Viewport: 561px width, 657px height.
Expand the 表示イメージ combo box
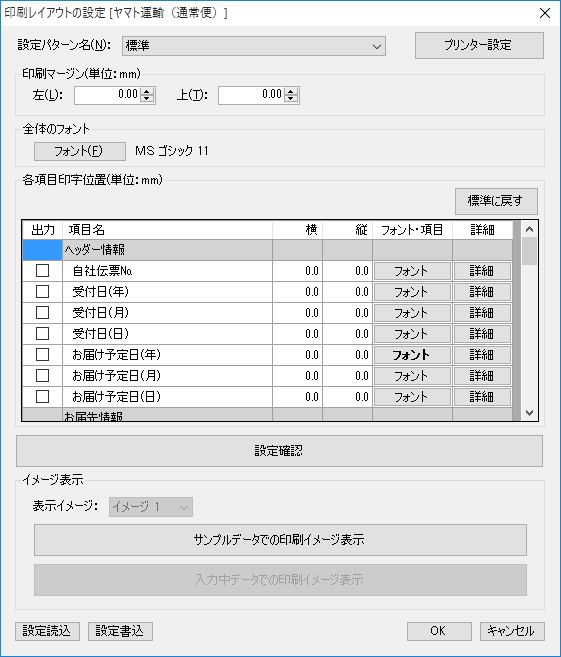[x=151, y=507]
